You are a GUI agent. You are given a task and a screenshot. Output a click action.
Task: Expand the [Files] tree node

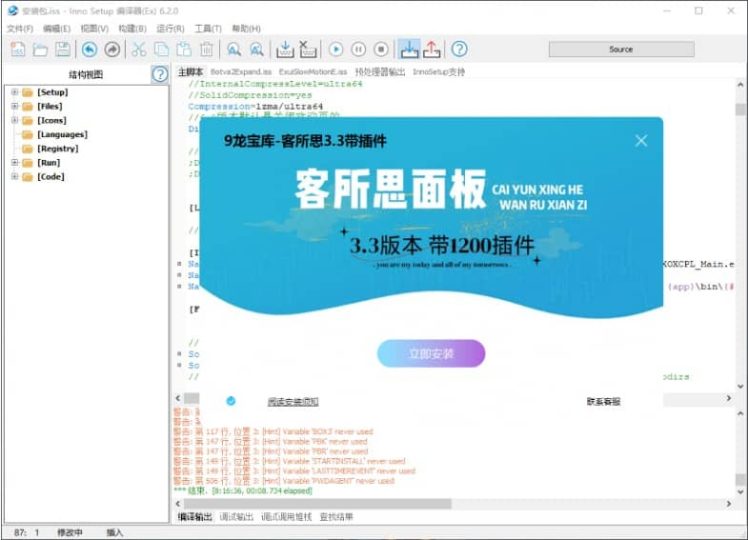click(x=15, y=106)
